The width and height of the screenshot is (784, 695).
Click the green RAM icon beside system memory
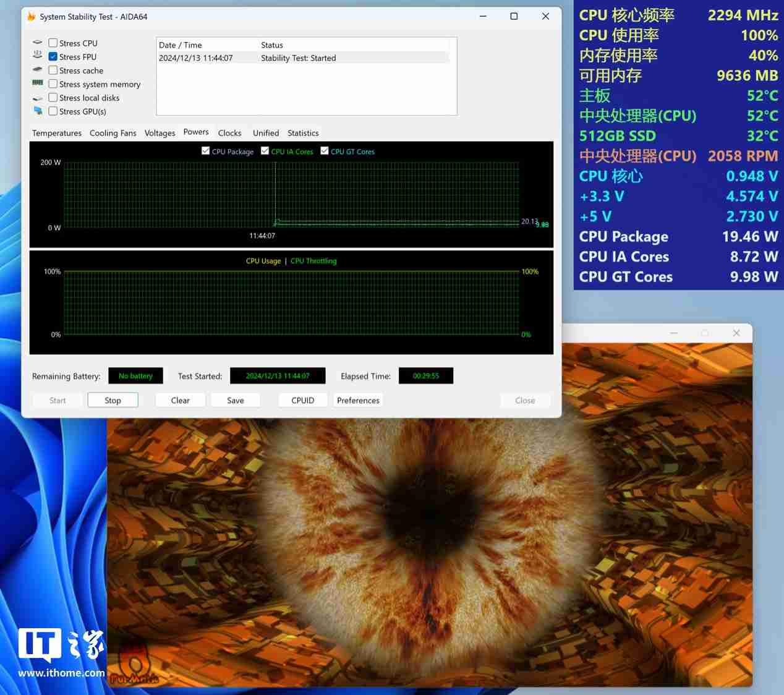(38, 83)
